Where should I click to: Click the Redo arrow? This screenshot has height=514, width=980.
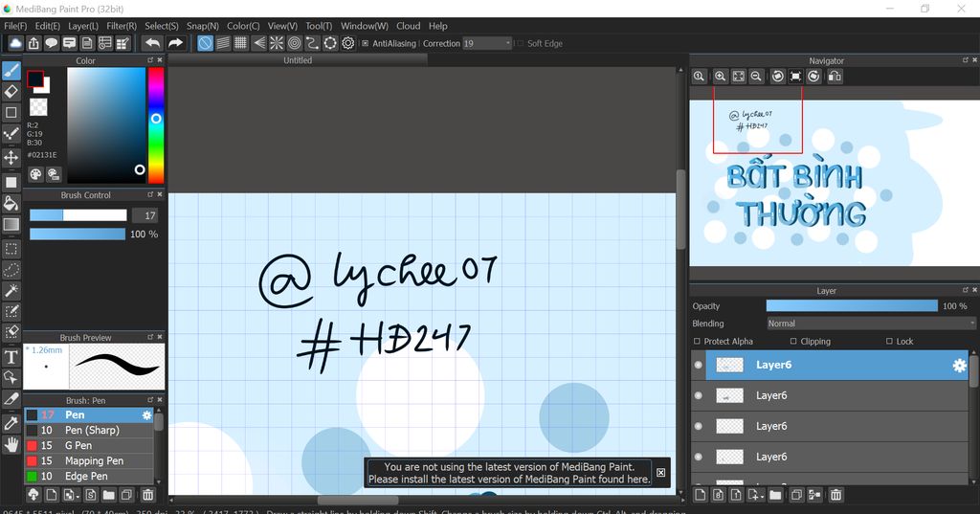pos(176,43)
